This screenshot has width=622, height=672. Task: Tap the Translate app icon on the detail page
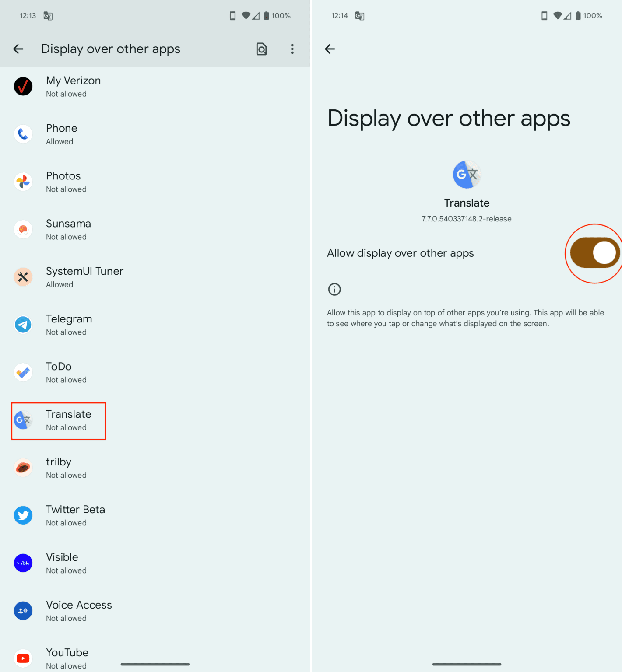pos(466,174)
